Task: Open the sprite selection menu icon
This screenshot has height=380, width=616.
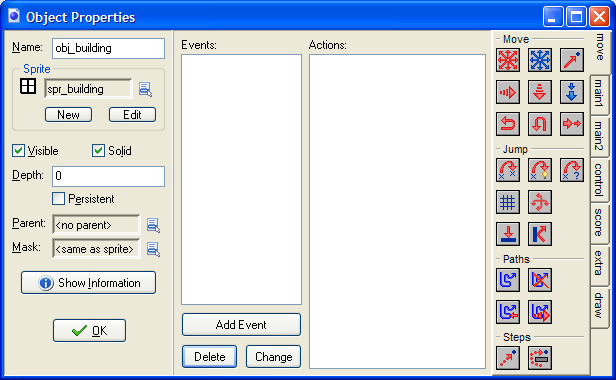Action: [x=145, y=89]
